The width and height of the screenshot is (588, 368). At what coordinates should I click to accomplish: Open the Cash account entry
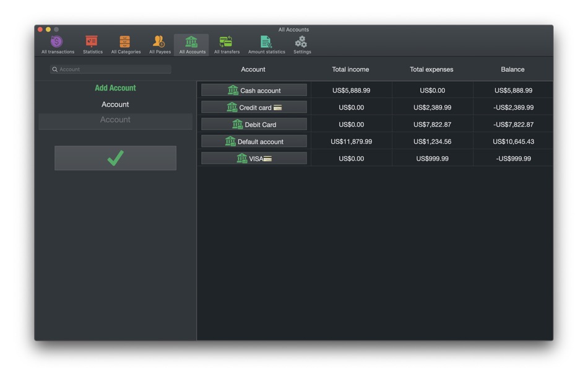point(253,90)
